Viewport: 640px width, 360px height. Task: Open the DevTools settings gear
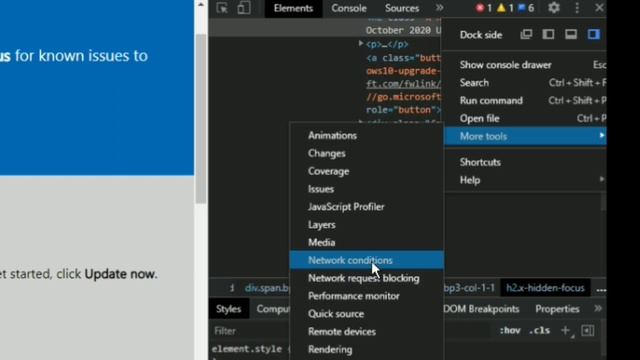[554, 8]
